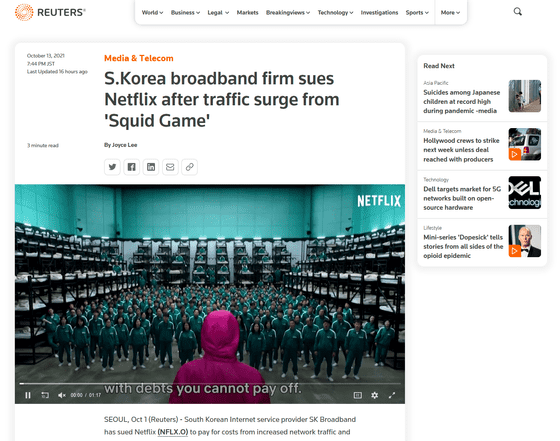Play the Hollywood crews video thumbnail

525,144
